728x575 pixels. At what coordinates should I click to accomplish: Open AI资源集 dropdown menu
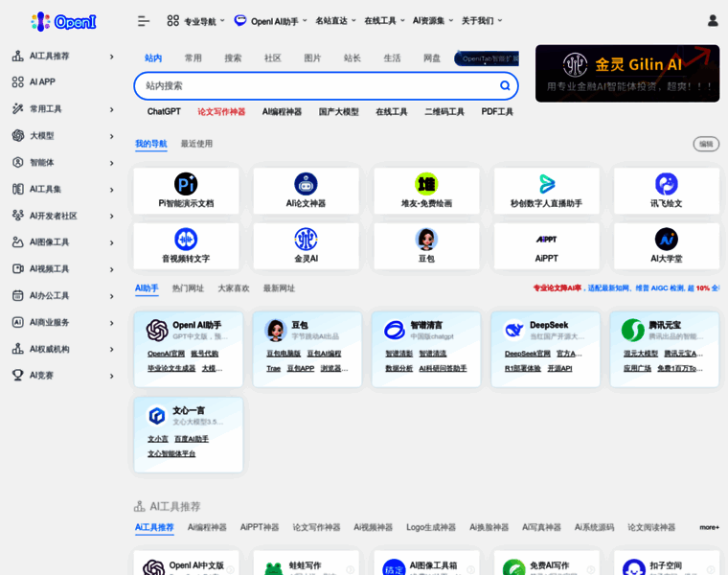pyautogui.click(x=433, y=20)
